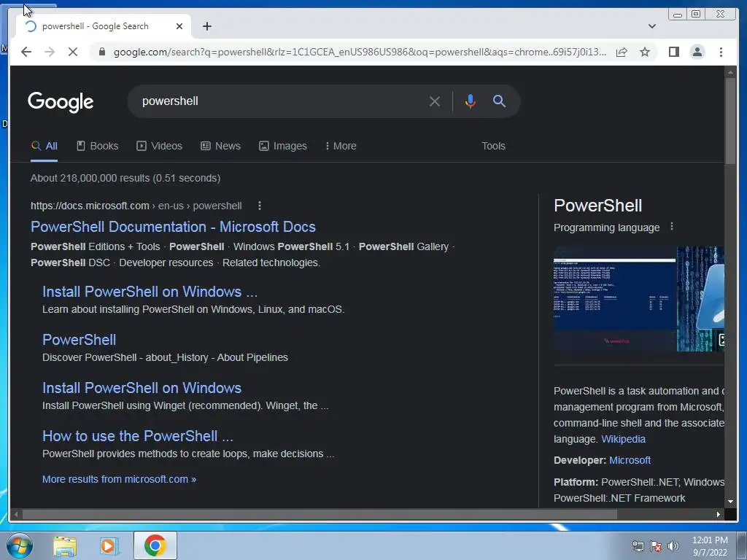Show more results from microsoft.com
Screen dimensions: 747x560
[x=119, y=479]
